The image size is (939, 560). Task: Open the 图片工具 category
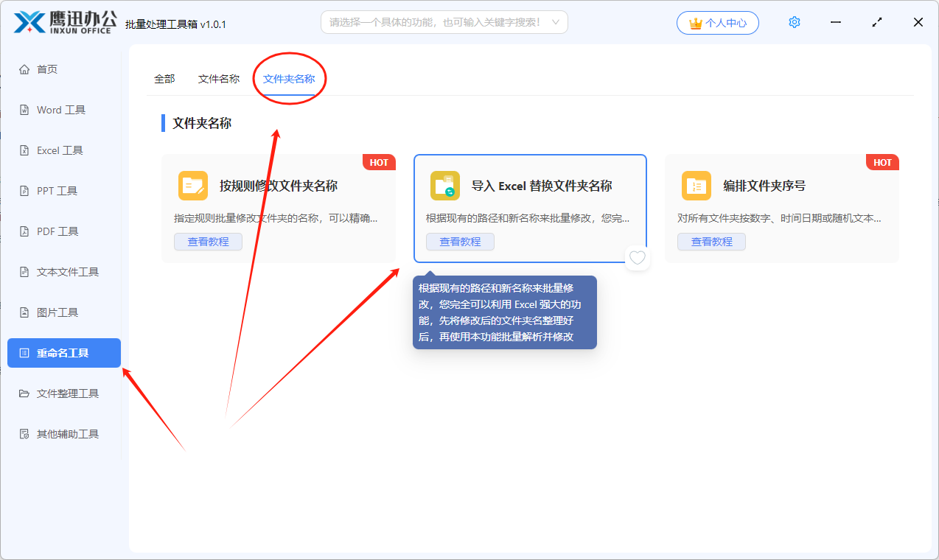pos(57,312)
